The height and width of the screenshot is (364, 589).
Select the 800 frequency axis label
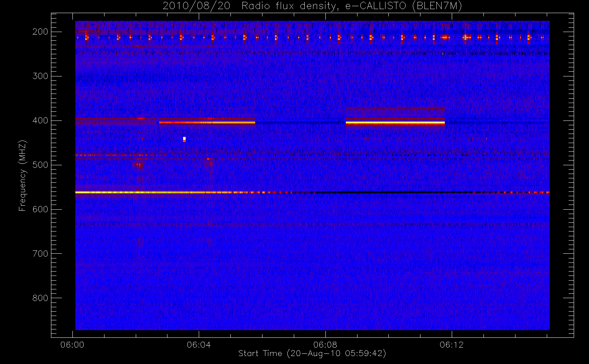[x=40, y=298]
